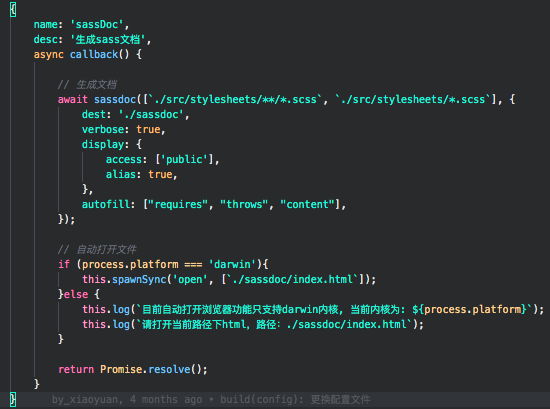The width and height of the screenshot is (550, 409).
Task: Click the '// 生成文档' comment
Action: click(x=87, y=85)
